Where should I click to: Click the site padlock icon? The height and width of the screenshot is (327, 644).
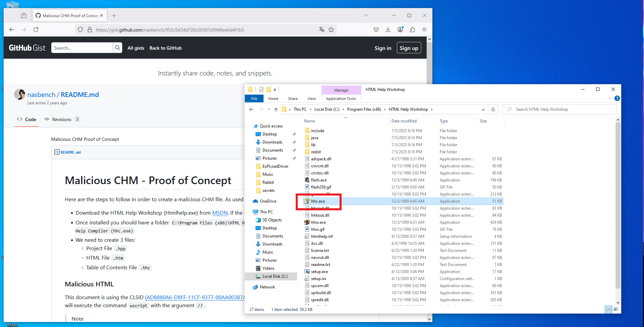(x=90, y=30)
